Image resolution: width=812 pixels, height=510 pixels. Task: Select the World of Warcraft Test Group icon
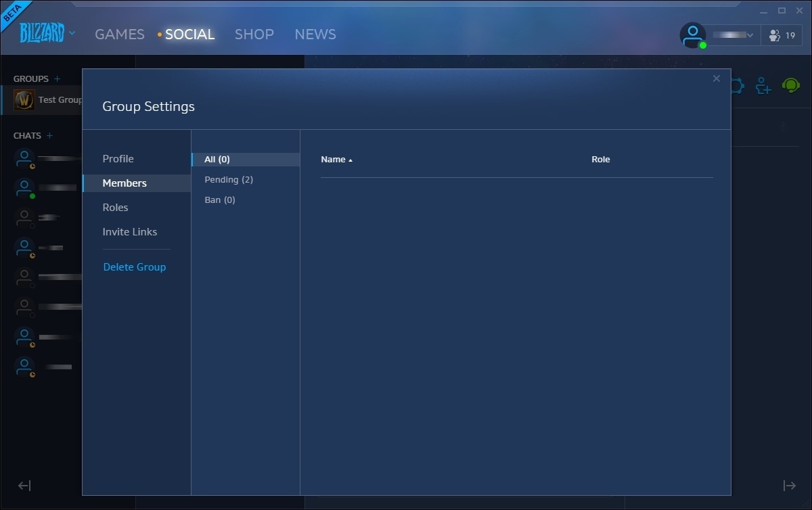click(x=24, y=100)
